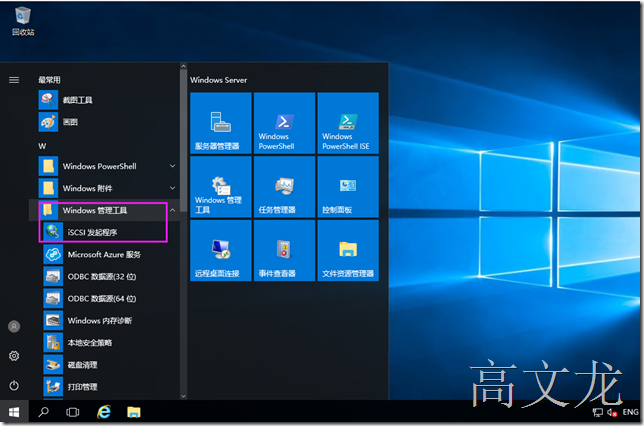This screenshot has height=426, width=644.
Task: Click the Windows 管理工具 folder icon
Action: pos(48,210)
